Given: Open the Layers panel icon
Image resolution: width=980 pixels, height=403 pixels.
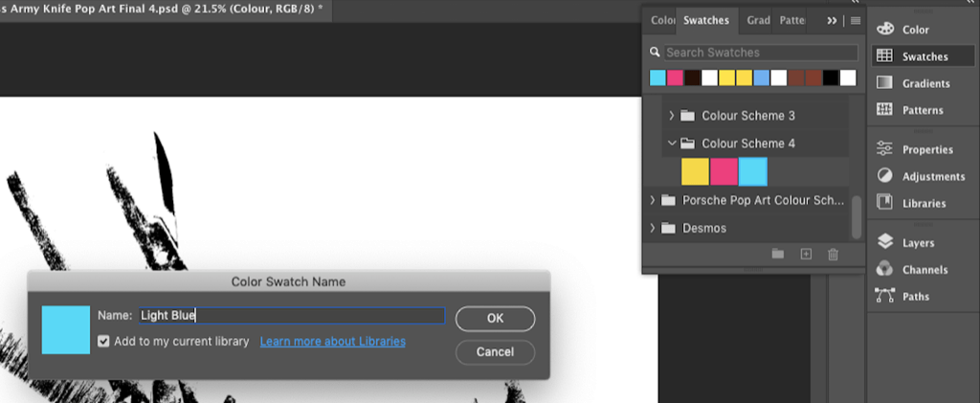Looking at the screenshot, I should click(884, 243).
